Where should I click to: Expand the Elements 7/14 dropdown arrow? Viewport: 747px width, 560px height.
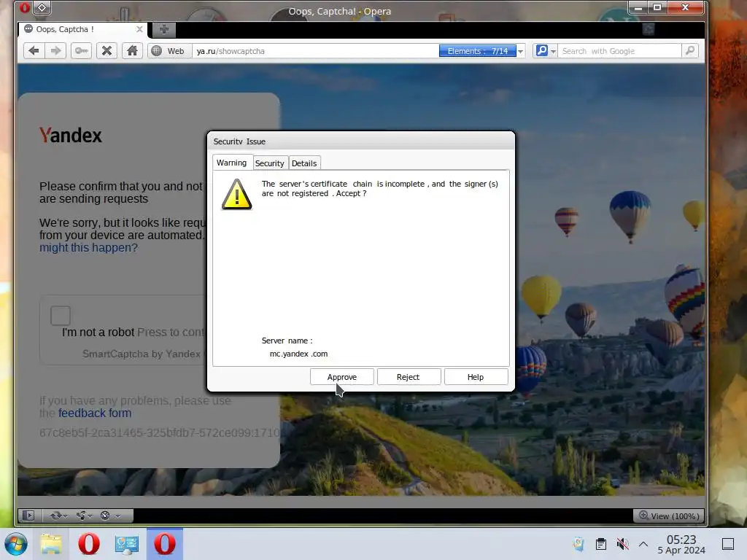click(521, 51)
